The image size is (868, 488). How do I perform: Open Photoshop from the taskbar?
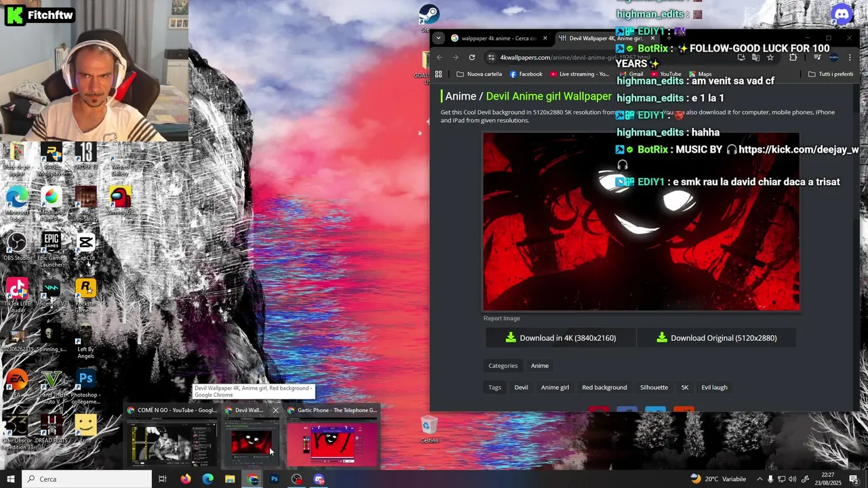[275, 479]
